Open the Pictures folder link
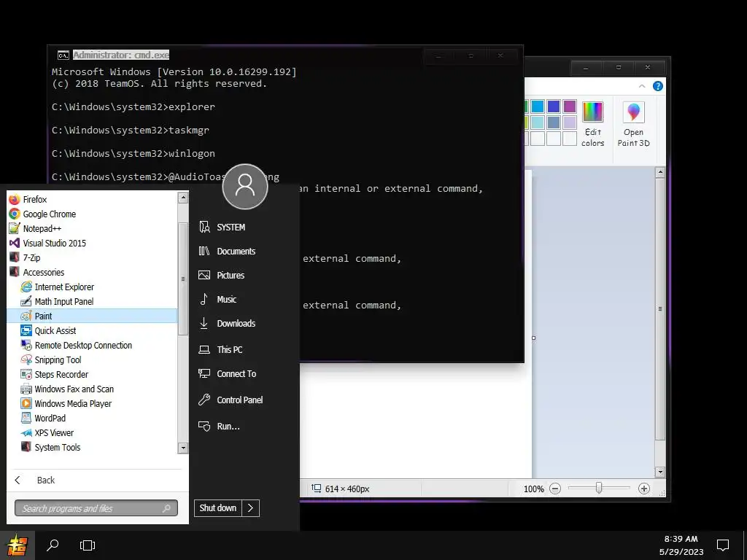 222,275
